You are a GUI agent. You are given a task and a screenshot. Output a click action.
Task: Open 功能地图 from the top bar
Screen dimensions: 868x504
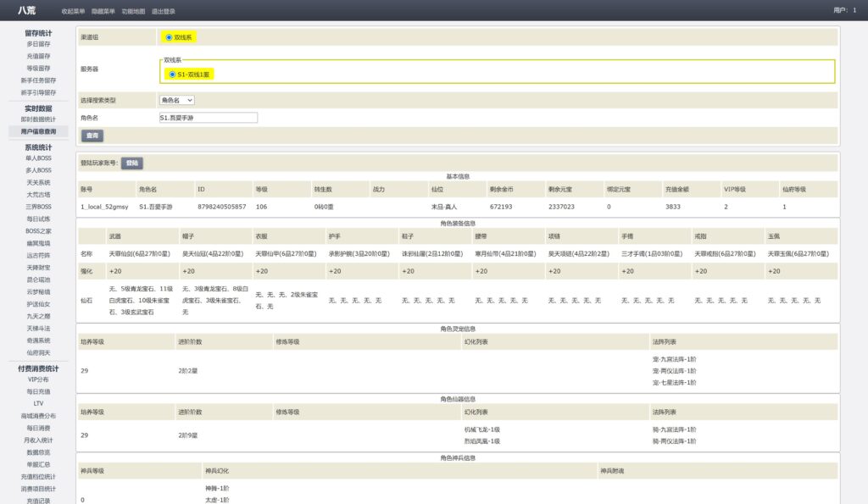click(133, 11)
